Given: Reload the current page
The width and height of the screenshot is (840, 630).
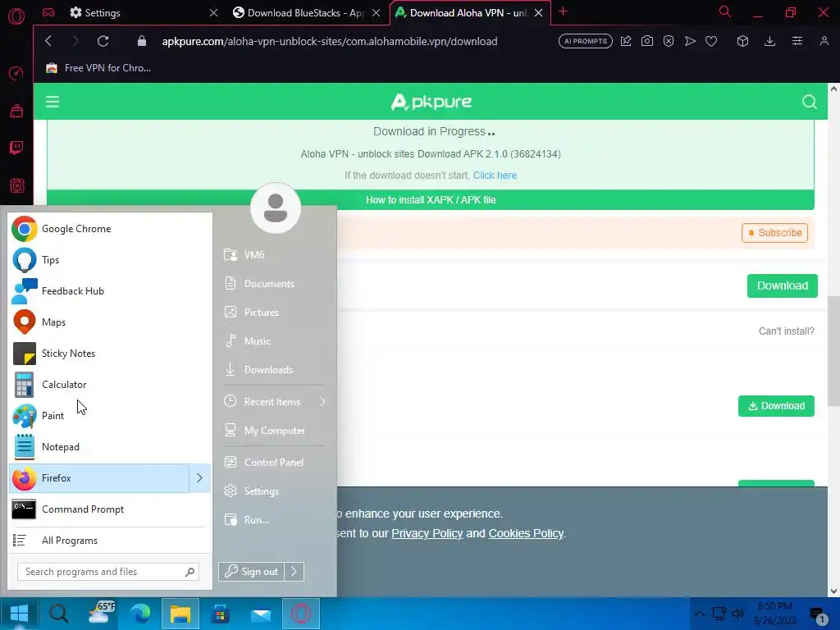Looking at the screenshot, I should coord(103,41).
